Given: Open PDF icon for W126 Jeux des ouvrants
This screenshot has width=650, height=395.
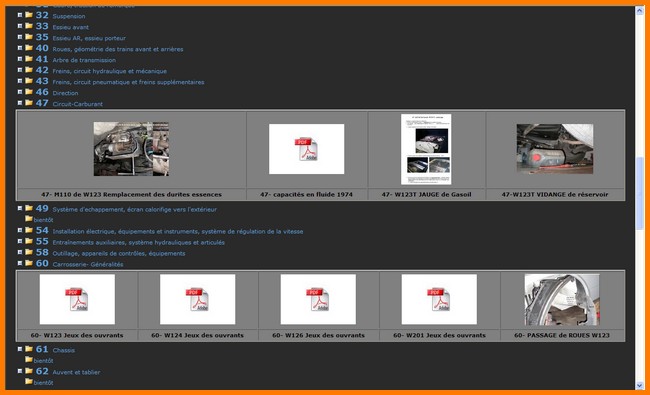Looking at the screenshot, I should 318,299.
